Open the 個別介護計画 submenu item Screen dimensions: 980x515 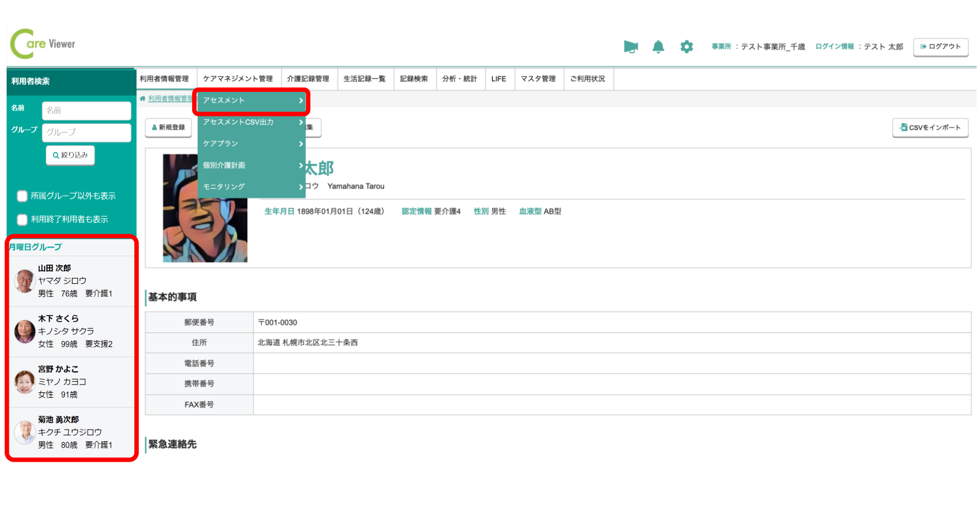coord(252,166)
